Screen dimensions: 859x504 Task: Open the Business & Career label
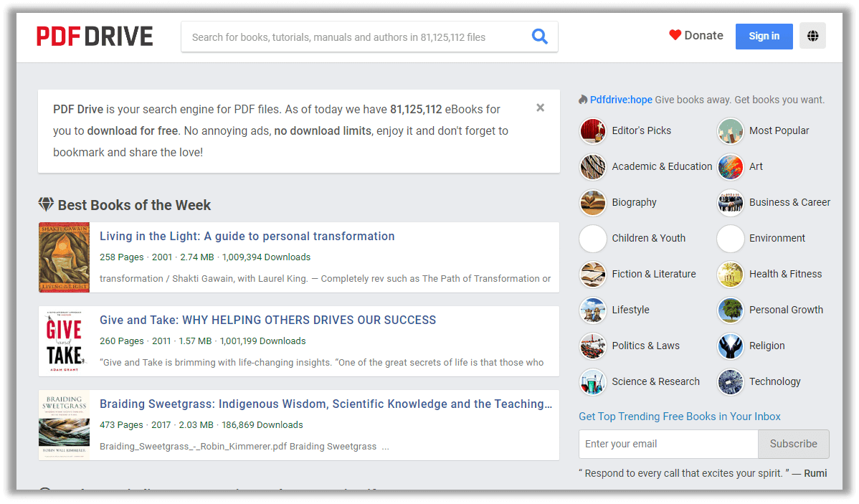pos(789,203)
